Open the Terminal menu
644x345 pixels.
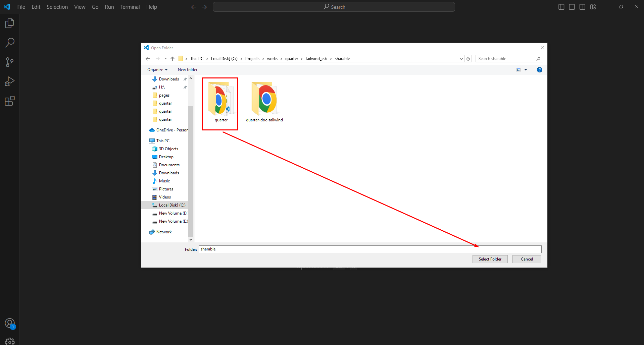tap(130, 7)
